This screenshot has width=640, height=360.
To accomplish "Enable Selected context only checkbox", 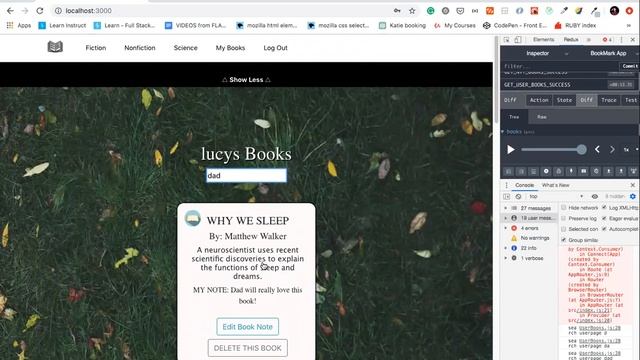I will [564, 229].
